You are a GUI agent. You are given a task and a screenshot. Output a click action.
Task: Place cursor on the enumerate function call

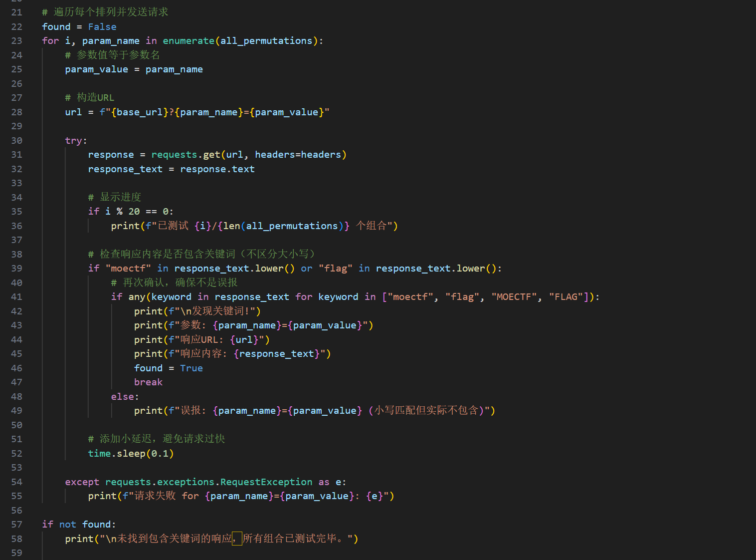point(189,41)
